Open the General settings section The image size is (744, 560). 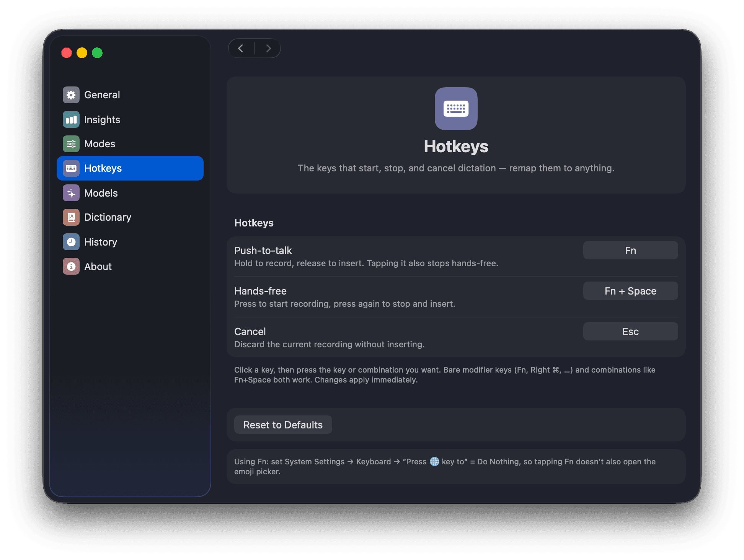click(130, 95)
